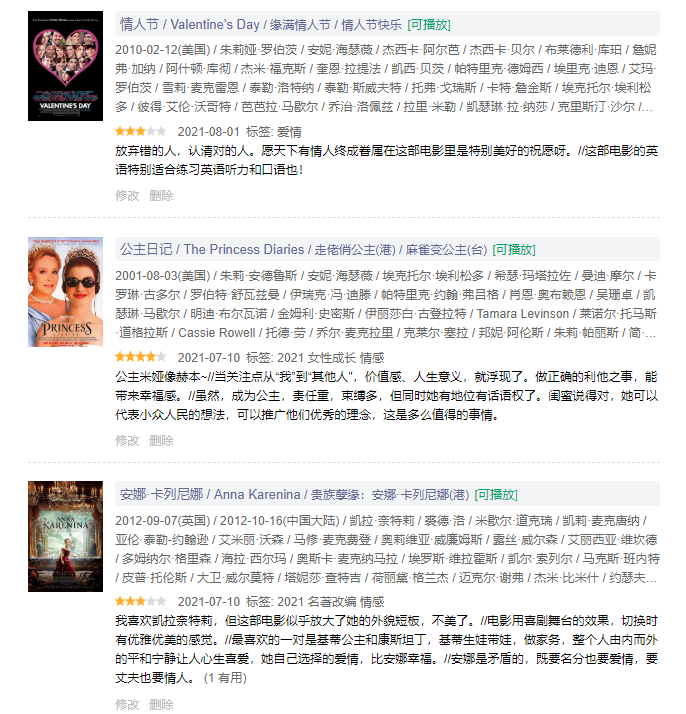The width and height of the screenshot is (686, 714).
Task: Click the three-star rating for Valentine's Day
Action: (x=141, y=132)
